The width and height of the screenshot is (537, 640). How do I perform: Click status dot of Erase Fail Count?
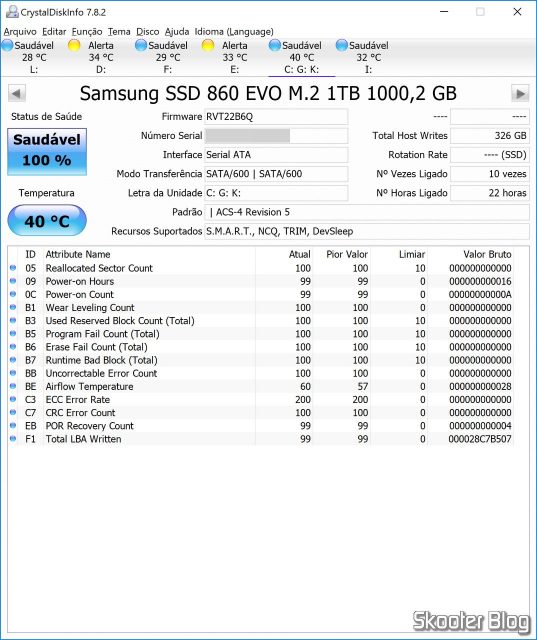13,347
